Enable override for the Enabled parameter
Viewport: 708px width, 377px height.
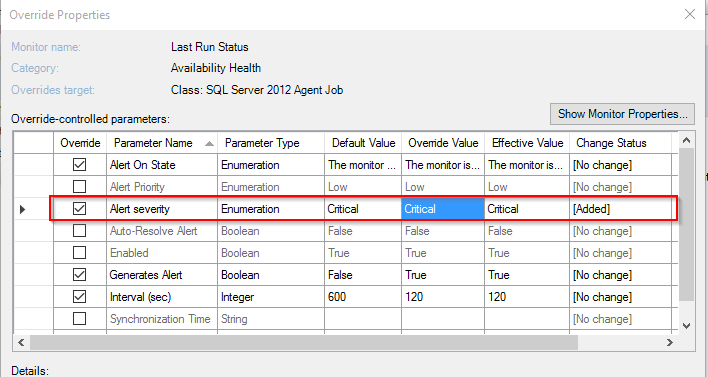click(x=79, y=253)
